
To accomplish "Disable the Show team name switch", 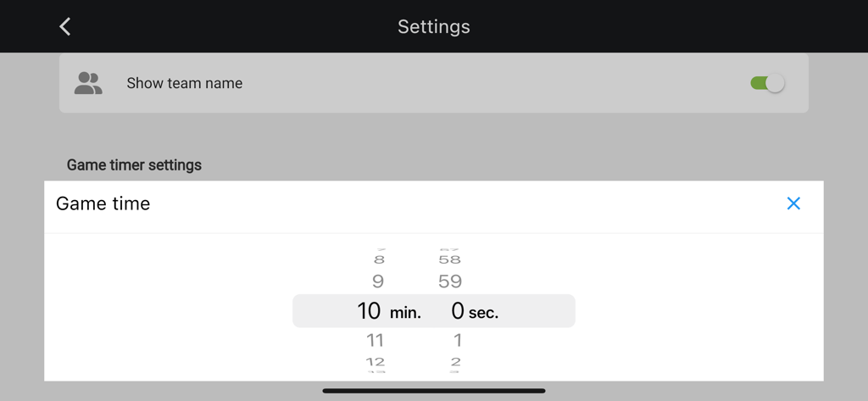I will pyautogui.click(x=767, y=83).
